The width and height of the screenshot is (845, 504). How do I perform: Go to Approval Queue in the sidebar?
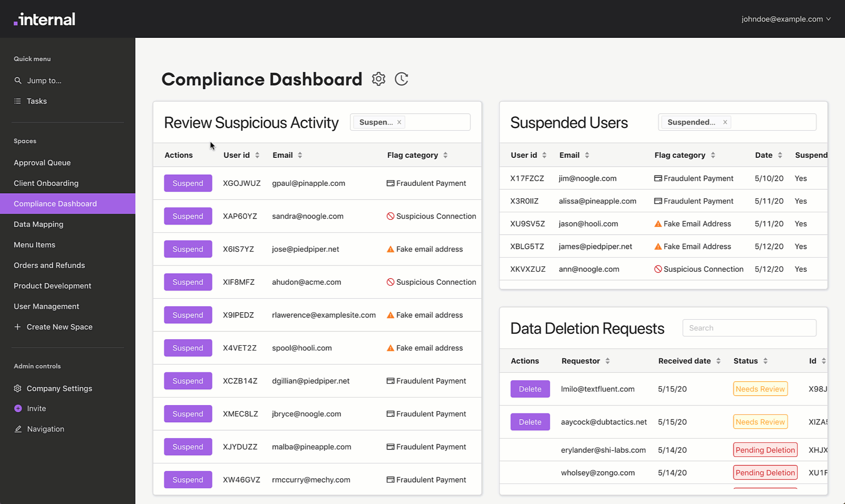pos(42,162)
